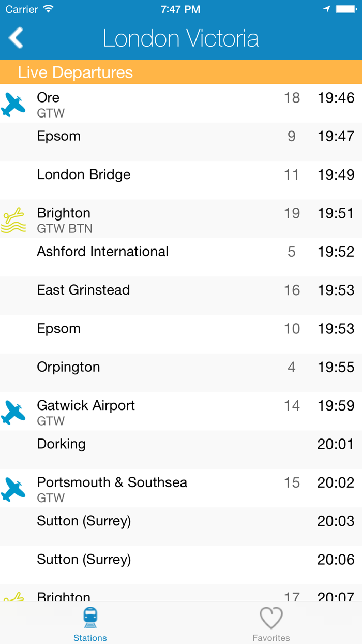This screenshot has width=362, height=644.
Task: Click the airplane icon beside Portsmouth & Southsea
Action: point(13,489)
